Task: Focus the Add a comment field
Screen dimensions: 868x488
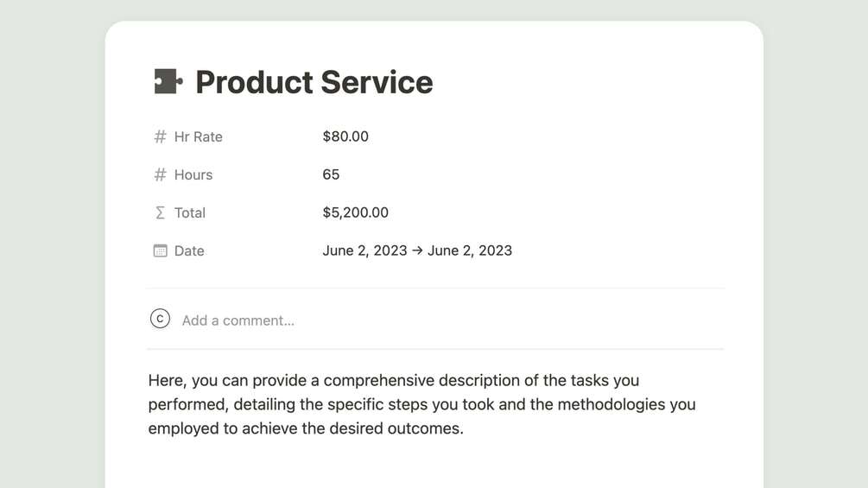Action: 238,320
